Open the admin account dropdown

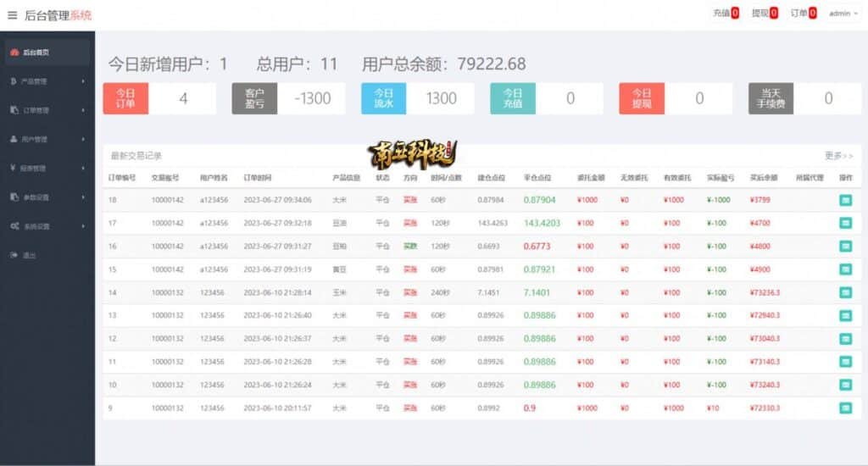pos(843,14)
